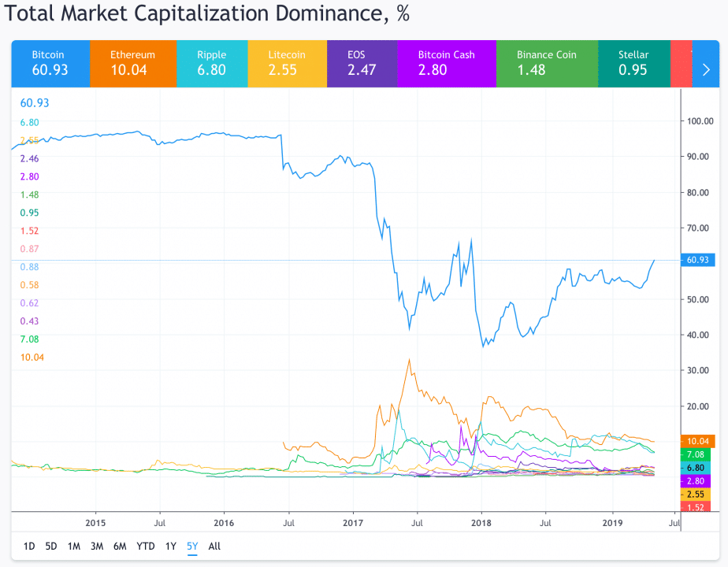Select the Stellar 0.95 tile
Screen dimensions: 728x567
[634, 64]
